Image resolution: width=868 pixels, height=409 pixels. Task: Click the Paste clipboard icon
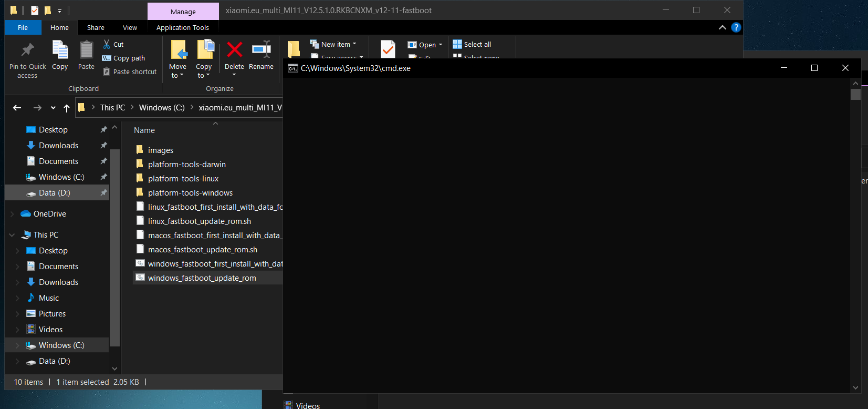click(86, 50)
